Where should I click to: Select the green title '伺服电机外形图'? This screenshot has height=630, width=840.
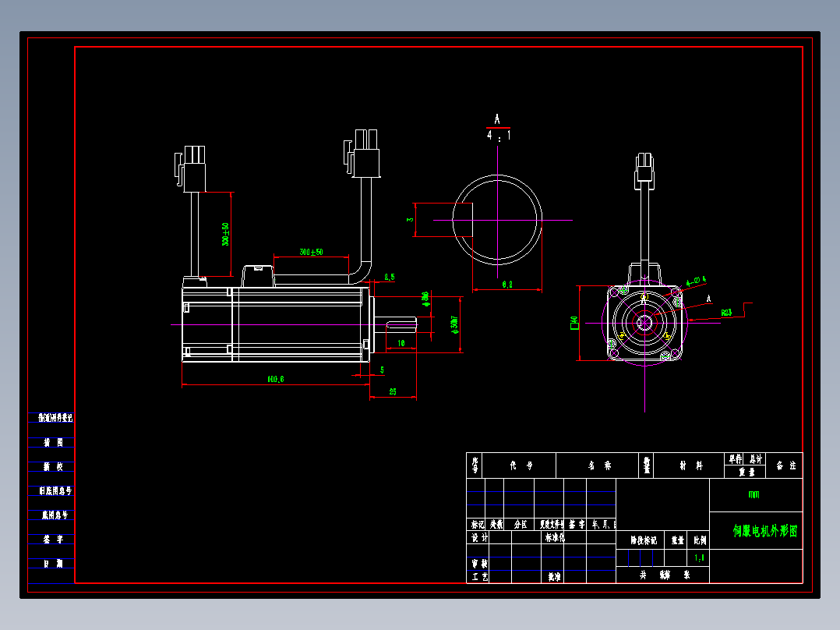click(765, 531)
